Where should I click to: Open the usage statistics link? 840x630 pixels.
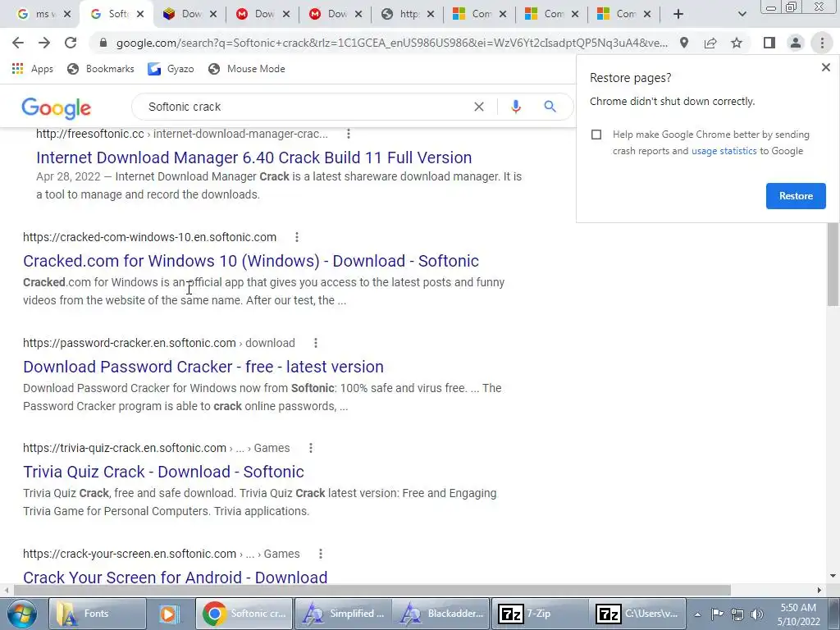click(724, 151)
